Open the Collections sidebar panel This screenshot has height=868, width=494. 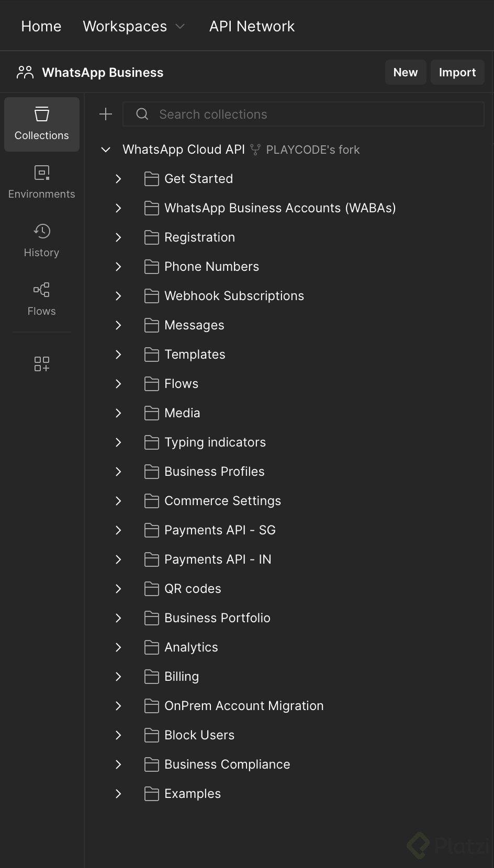coord(42,124)
